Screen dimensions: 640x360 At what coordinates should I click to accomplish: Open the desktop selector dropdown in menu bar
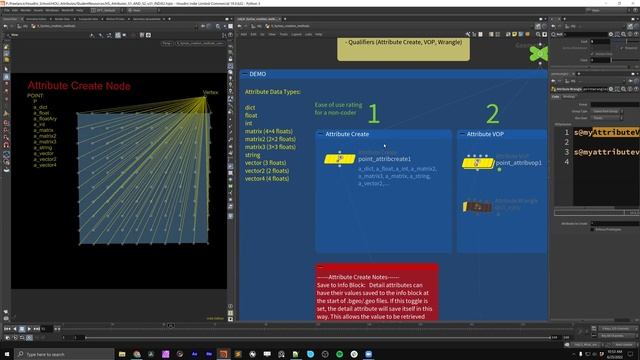tap(106, 10)
